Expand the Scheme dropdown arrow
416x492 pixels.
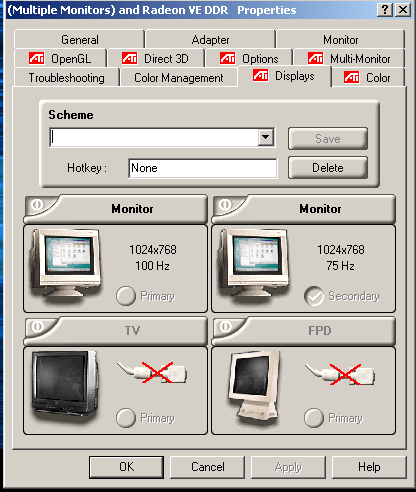[x=266, y=137]
